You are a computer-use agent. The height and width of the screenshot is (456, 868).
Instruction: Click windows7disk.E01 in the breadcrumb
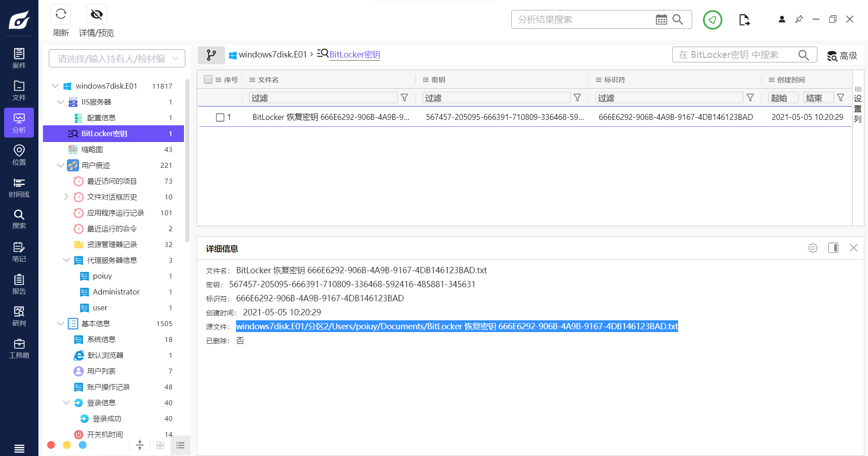273,55
